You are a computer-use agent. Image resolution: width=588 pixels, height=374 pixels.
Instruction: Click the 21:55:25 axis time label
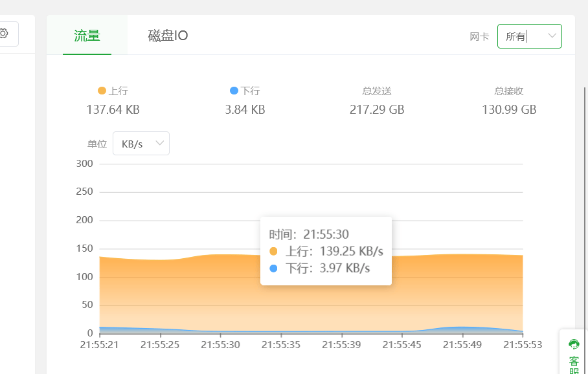pyautogui.click(x=160, y=345)
